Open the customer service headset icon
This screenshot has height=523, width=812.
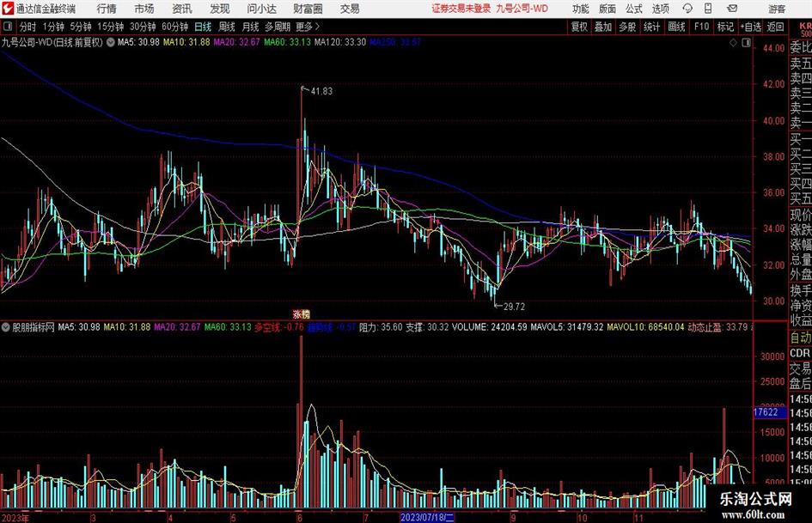687,9
